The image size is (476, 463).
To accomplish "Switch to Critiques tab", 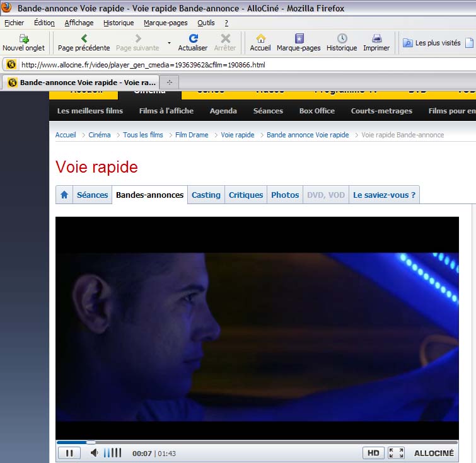I will point(246,195).
